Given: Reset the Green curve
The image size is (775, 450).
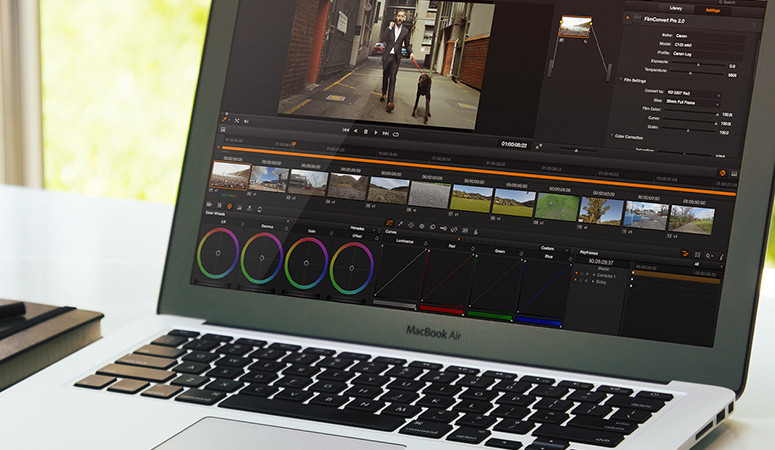Looking at the screenshot, I should coord(521,253).
